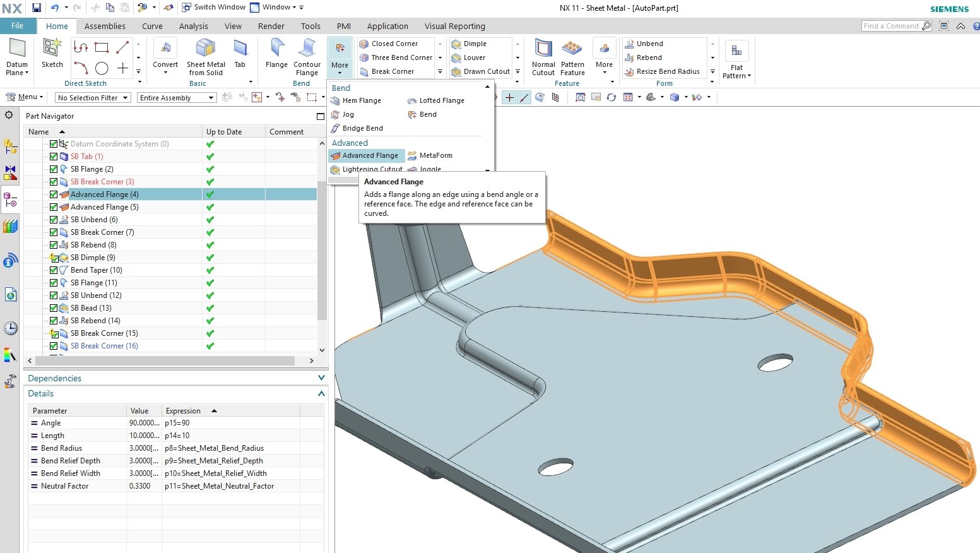Select the Louver command

[468, 57]
